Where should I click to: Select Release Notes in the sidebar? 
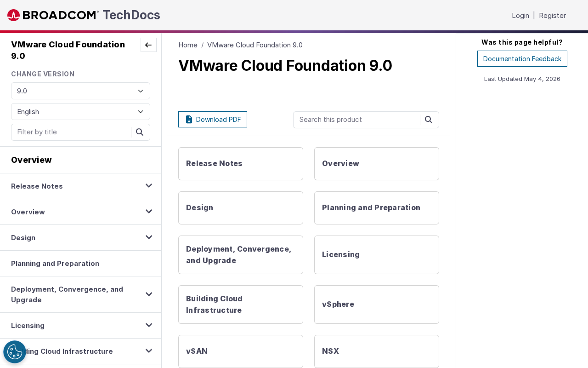click(x=37, y=186)
